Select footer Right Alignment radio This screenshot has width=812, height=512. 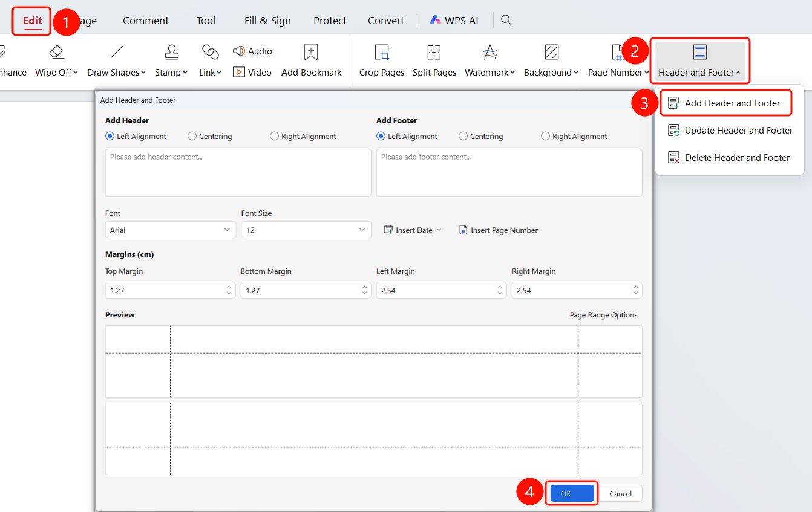[546, 137]
